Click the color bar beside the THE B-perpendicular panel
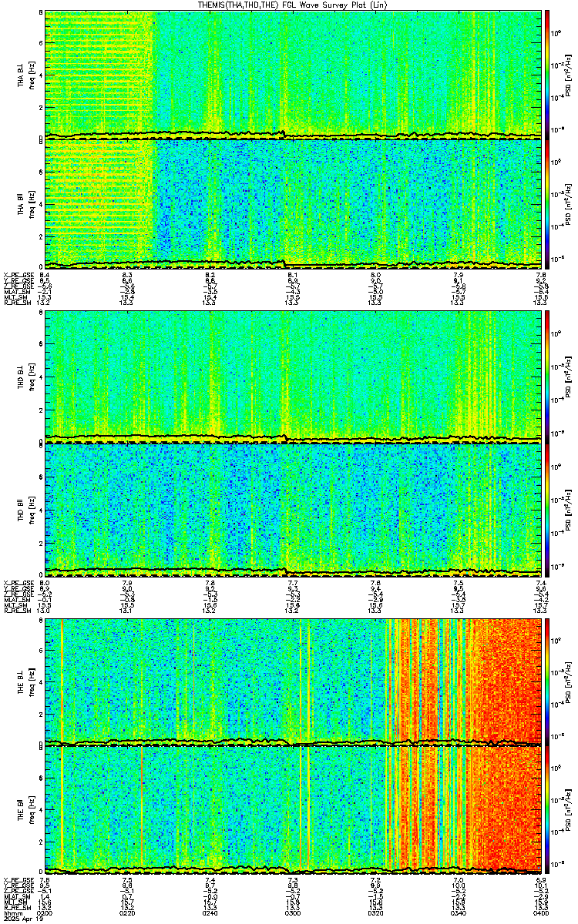Viewport: 578px width, 924px height. click(547, 681)
